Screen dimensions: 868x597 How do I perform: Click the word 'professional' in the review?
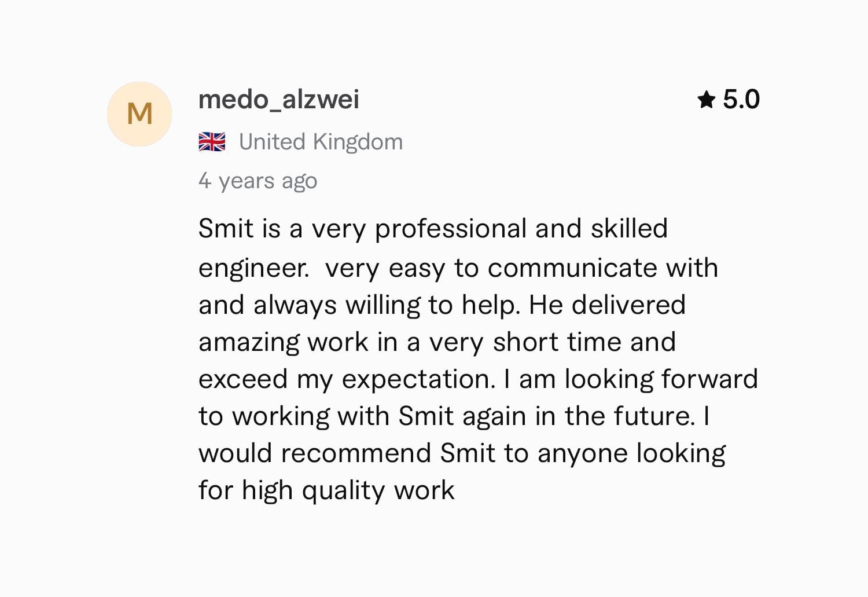click(x=450, y=229)
